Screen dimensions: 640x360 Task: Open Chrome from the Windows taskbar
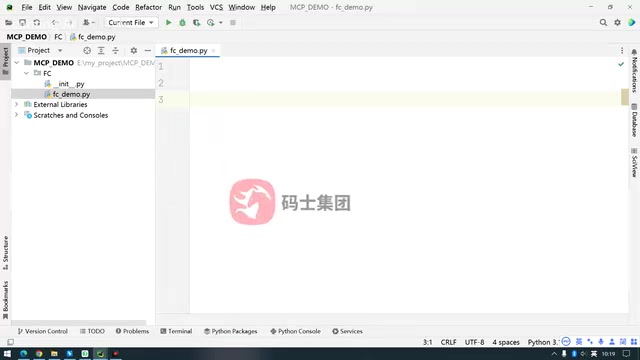39,353
